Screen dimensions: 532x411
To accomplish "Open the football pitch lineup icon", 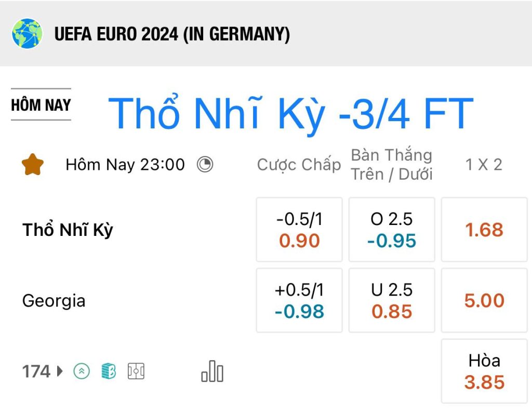I will 136,371.
